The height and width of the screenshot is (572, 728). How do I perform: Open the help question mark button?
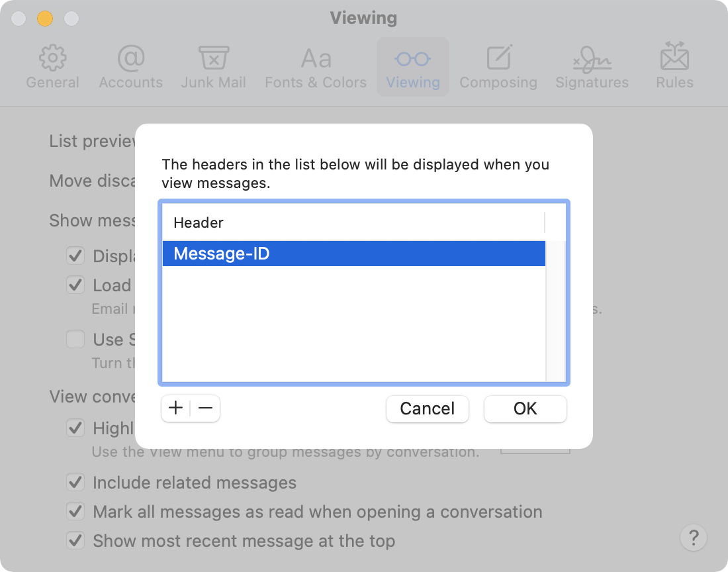[694, 536]
